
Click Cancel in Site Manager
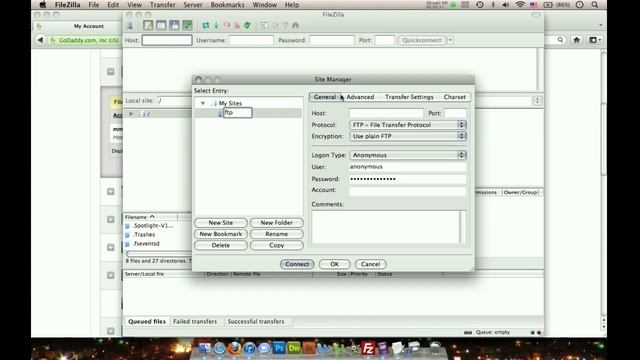coord(370,264)
